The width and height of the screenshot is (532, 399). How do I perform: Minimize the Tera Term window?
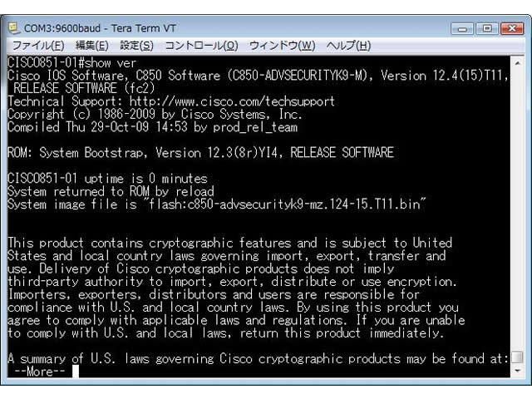[x=462, y=29]
